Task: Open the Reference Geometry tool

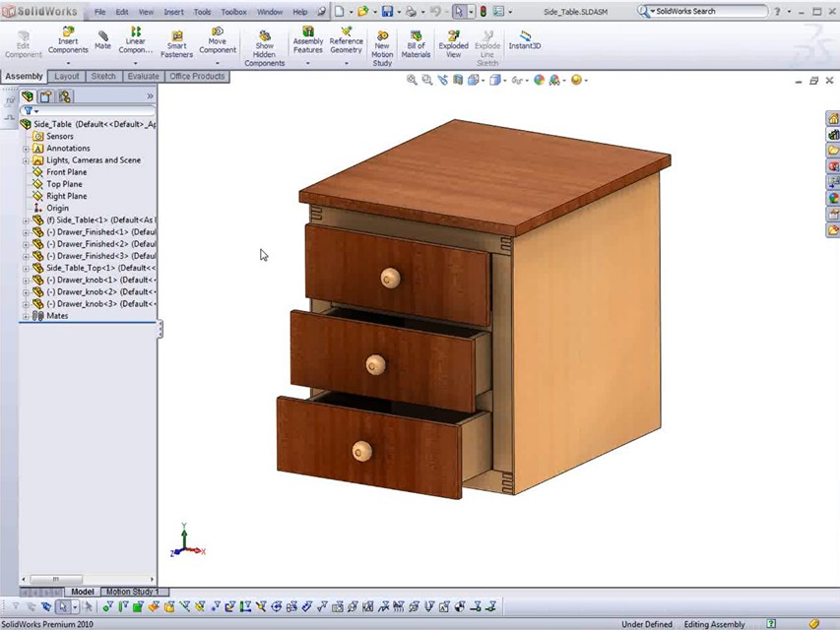Action: coord(346,39)
